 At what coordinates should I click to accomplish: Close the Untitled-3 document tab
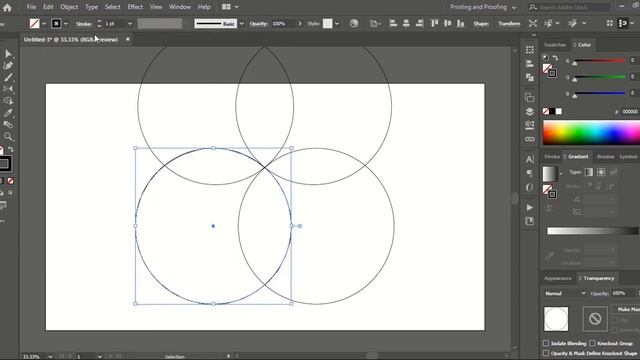coord(128,39)
